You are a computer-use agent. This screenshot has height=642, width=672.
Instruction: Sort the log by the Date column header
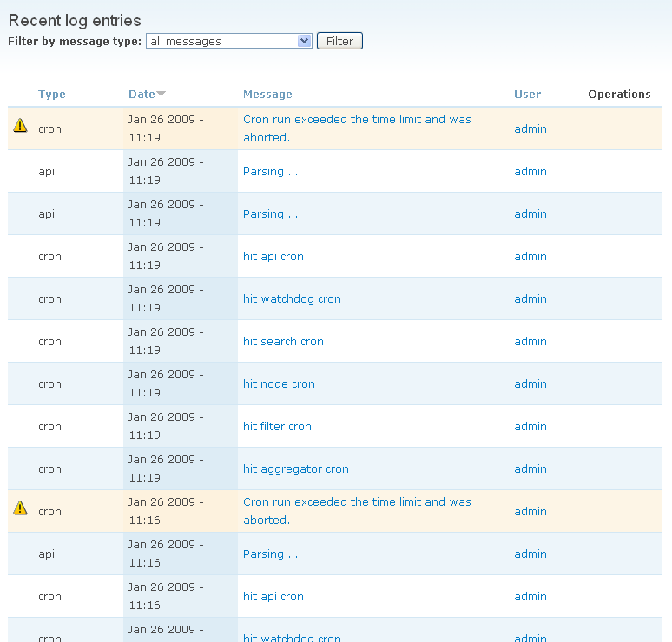[142, 95]
